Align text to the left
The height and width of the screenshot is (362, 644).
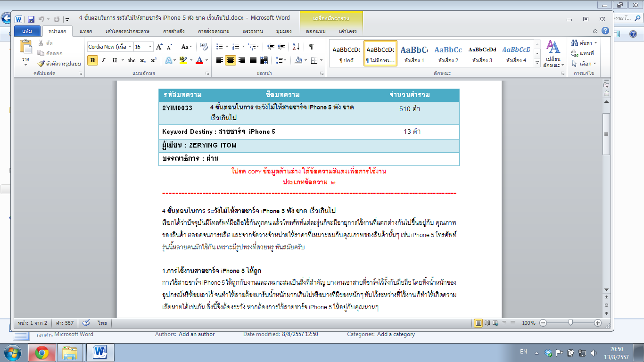(219, 60)
